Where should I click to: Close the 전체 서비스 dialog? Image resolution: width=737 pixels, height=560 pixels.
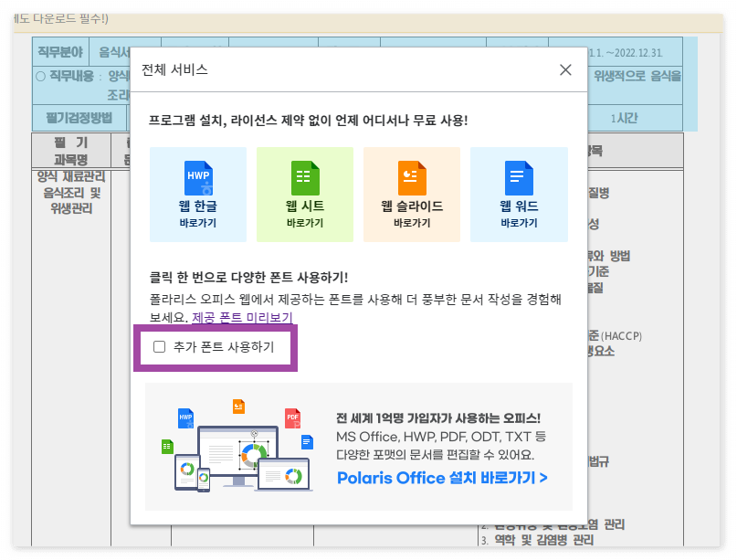[x=565, y=69]
